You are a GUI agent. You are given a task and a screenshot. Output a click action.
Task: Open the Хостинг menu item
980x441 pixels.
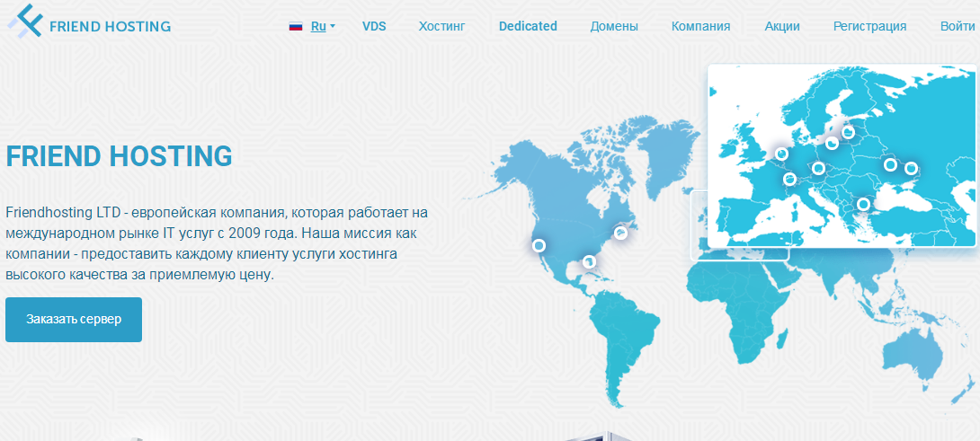441,26
